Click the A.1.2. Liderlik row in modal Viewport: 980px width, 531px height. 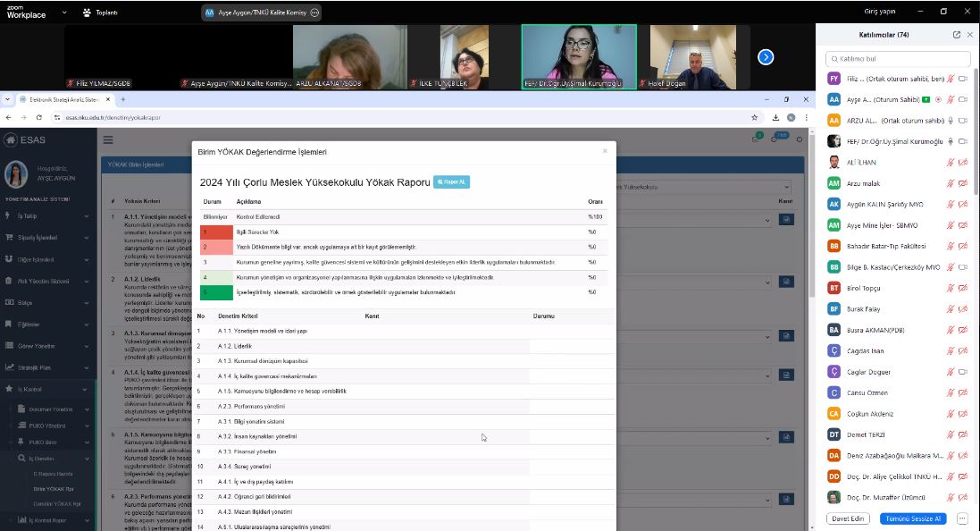pyautogui.click(x=404, y=346)
